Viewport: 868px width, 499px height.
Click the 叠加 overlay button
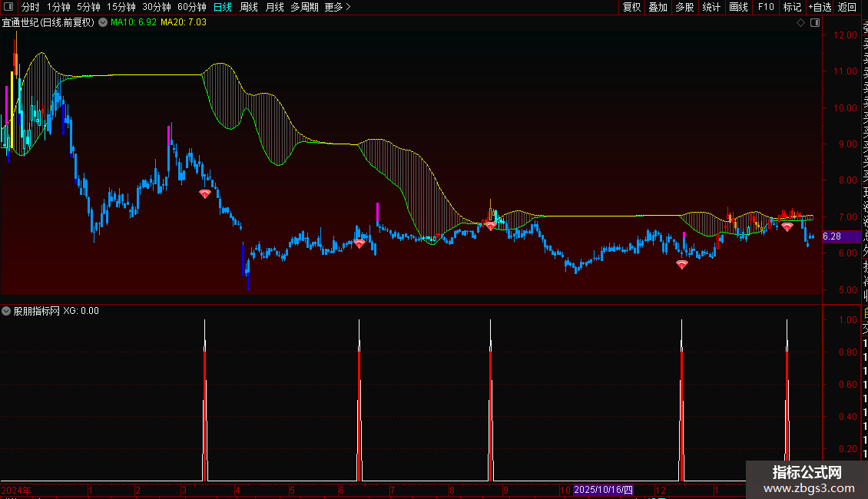[658, 7]
